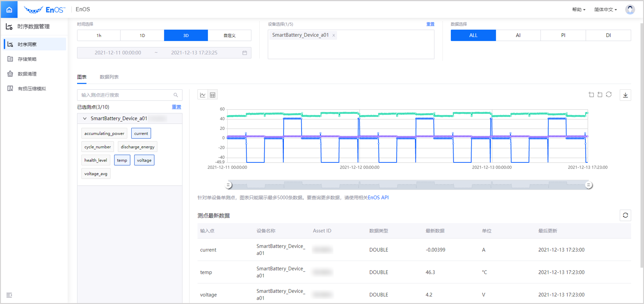Switch to the 数据列表 tab

(109, 77)
